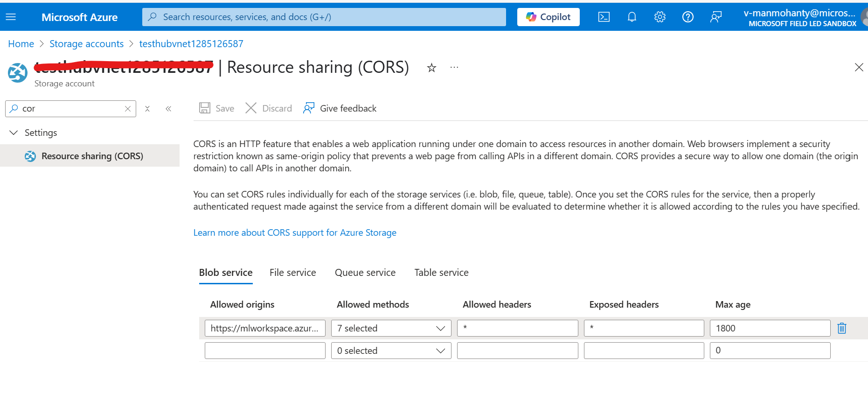Click the Allowed origins column header

click(242, 304)
